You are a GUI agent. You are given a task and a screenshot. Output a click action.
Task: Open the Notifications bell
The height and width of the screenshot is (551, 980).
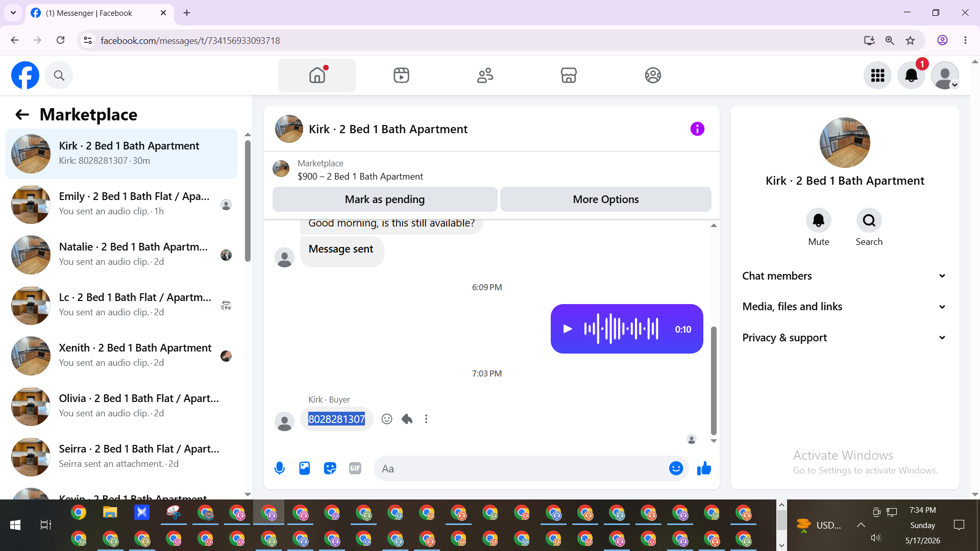911,76
